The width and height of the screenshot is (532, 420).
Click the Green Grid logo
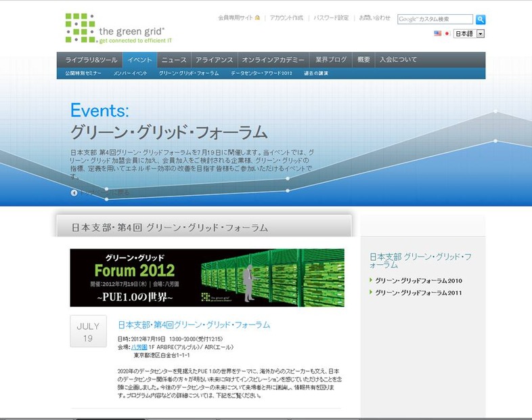pyautogui.click(x=118, y=28)
